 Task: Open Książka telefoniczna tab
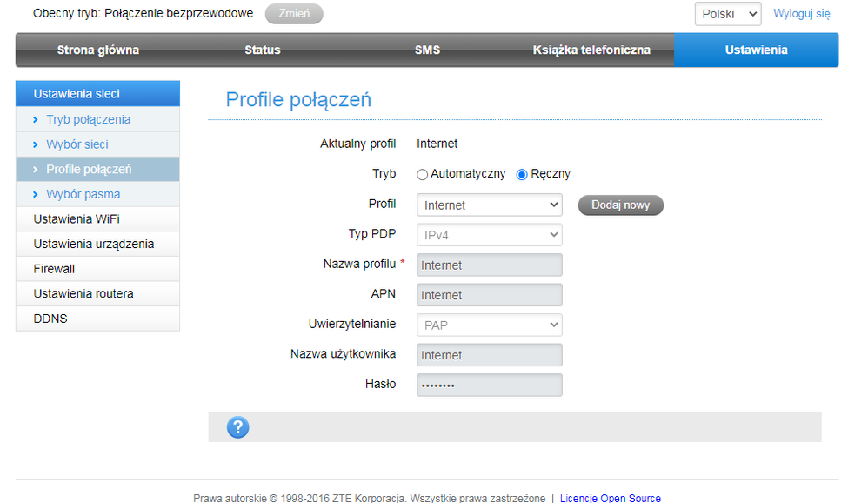(591, 50)
